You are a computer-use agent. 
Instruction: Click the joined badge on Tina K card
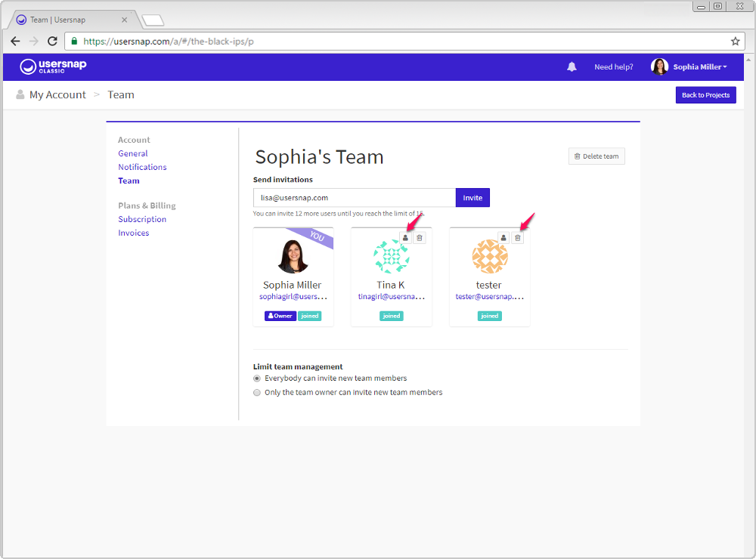click(392, 316)
